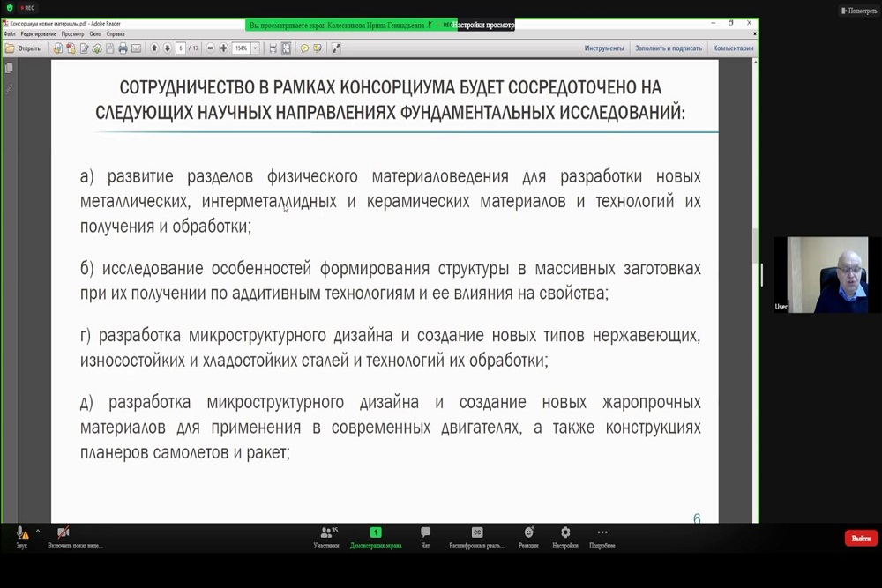The width and height of the screenshot is (882, 588).
Task: Click the add sticky note comment icon
Action: pyautogui.click(x=304, y=48)
